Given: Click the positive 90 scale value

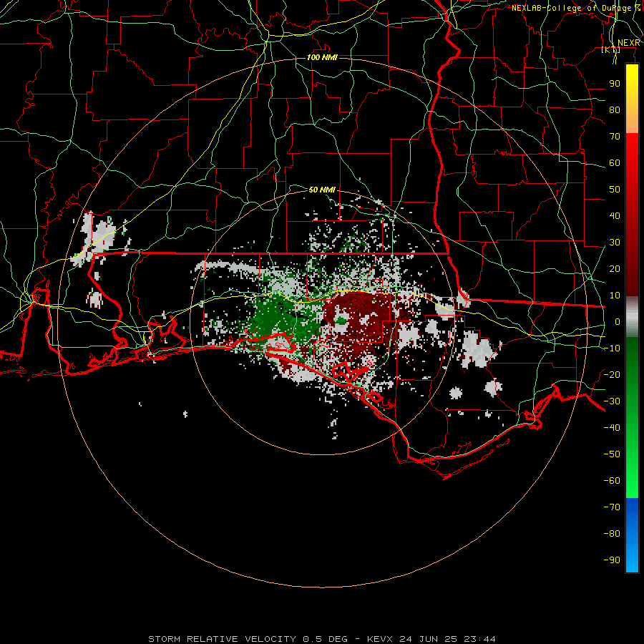Looking at the screenshot, I should pos(615,84).
